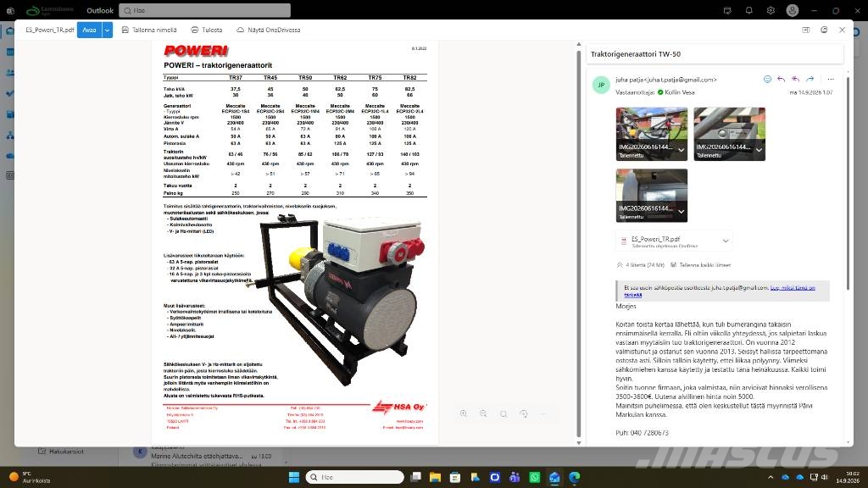Click phone number Puh: 040 7280673

pos(643,433)
